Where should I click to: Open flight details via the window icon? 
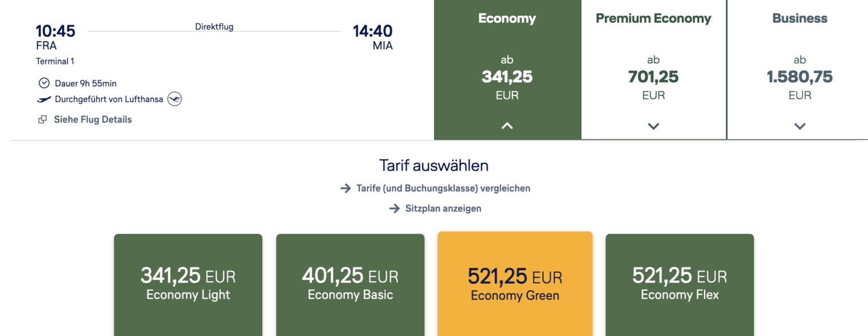pos(43,119)
